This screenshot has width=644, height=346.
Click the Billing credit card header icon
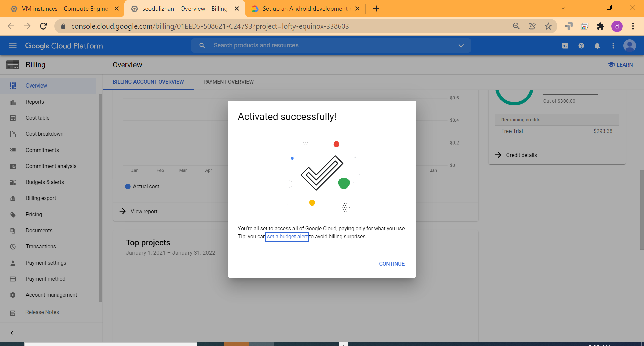click(13, 65)
